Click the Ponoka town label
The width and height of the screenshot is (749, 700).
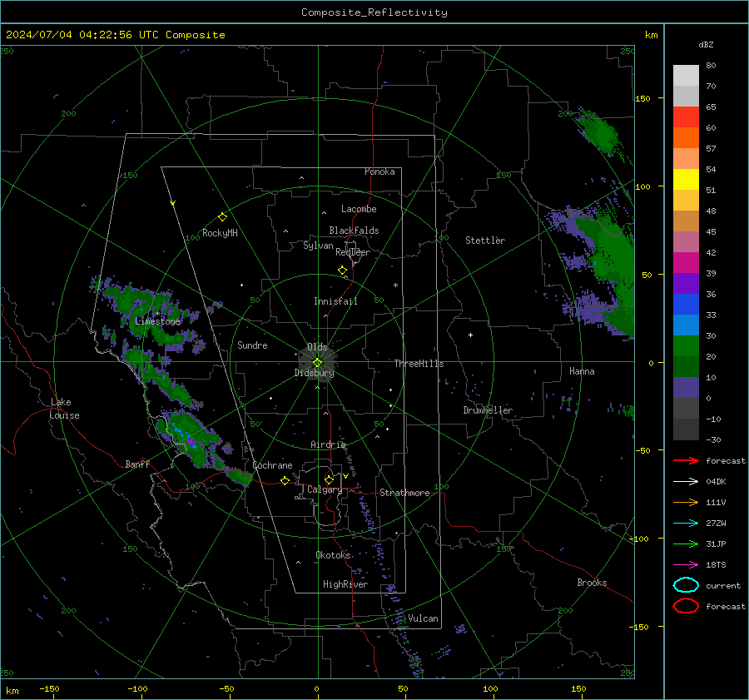(x=379, y=171)
